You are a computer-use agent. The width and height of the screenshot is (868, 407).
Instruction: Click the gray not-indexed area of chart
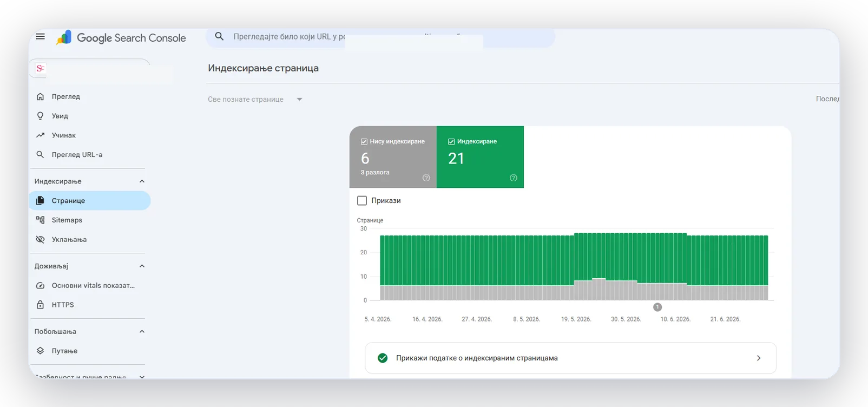point(574,293)
